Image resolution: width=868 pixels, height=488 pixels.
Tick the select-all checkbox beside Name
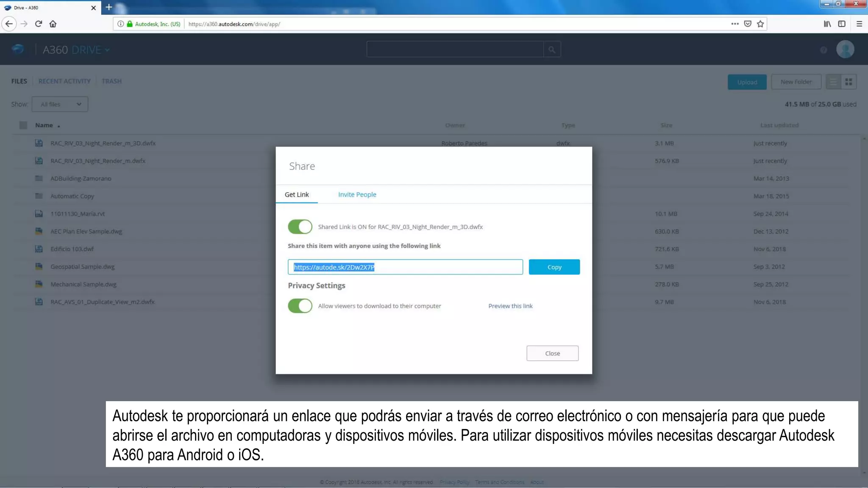pyautogui.click(x=23, y=125)
